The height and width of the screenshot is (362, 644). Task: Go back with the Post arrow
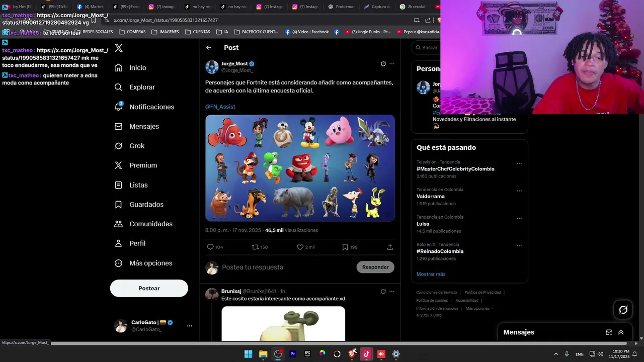pyautogui.click(x=209, y=48)
